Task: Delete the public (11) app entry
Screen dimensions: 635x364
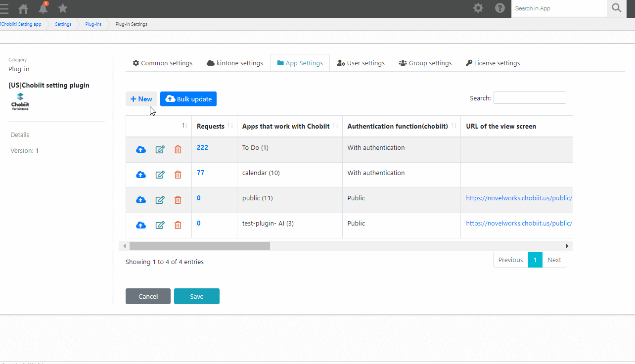Action: pos(178,200)
